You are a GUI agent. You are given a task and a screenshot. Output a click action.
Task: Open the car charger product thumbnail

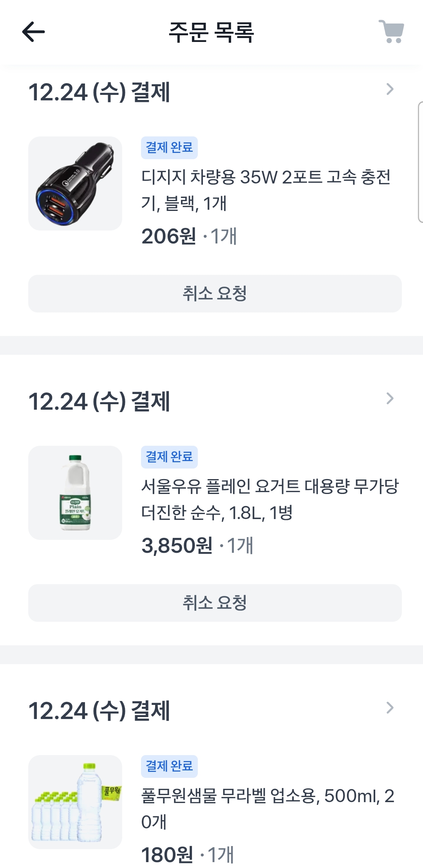(75, 183)
